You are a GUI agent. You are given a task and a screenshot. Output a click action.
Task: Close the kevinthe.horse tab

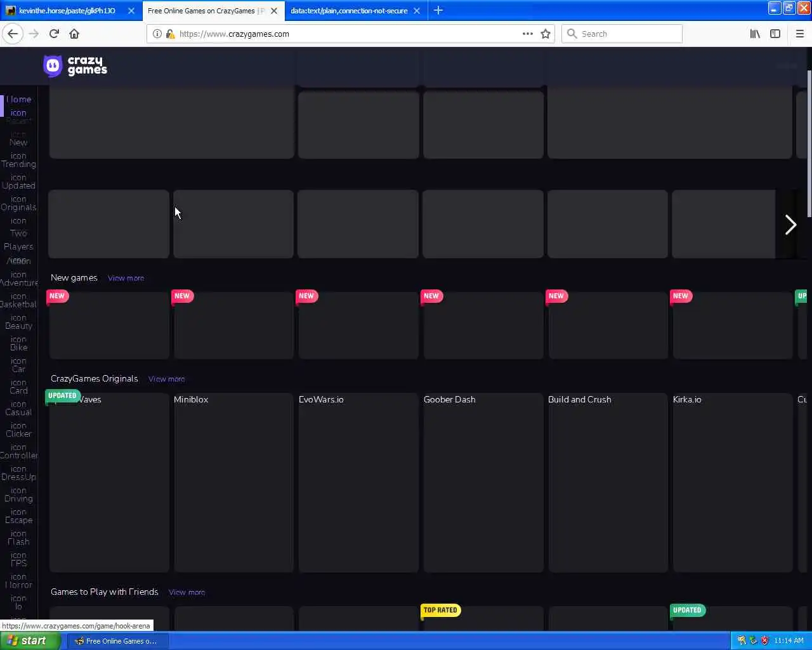coord(131,11)
